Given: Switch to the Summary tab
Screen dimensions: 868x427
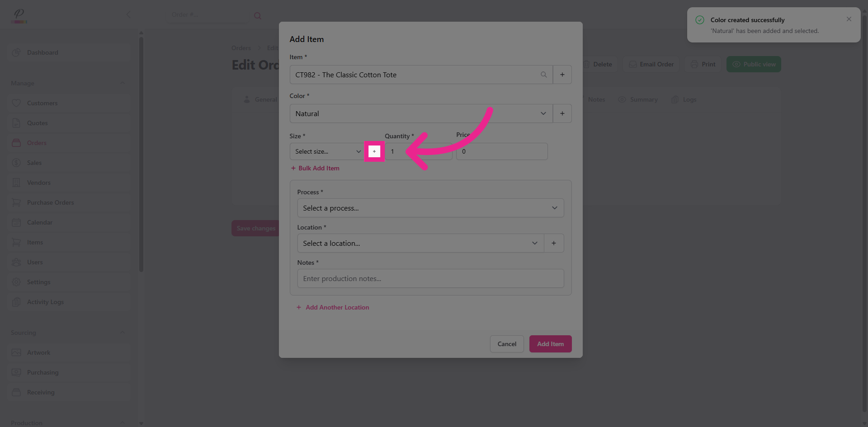Looking at the screenshot, I should [643, 99].
